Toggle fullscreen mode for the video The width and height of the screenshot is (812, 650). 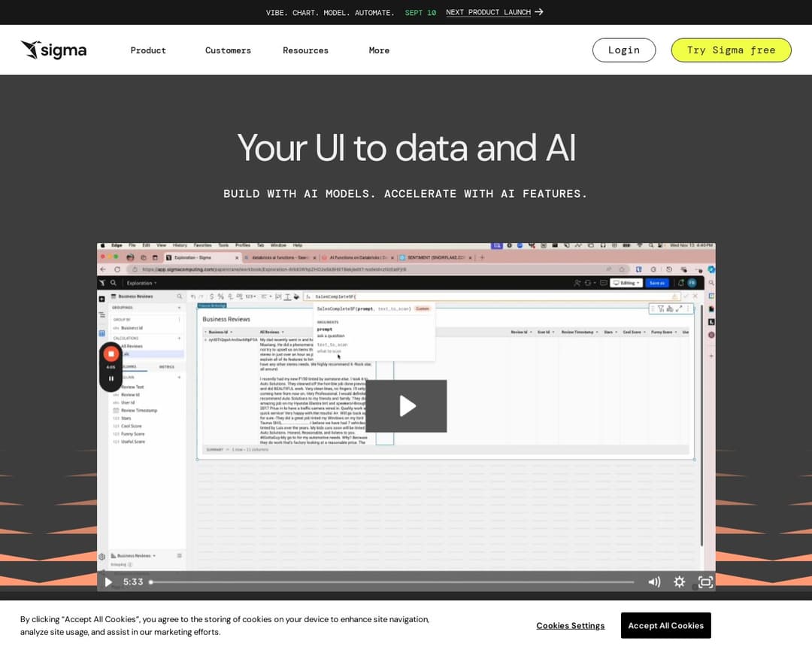705,582
